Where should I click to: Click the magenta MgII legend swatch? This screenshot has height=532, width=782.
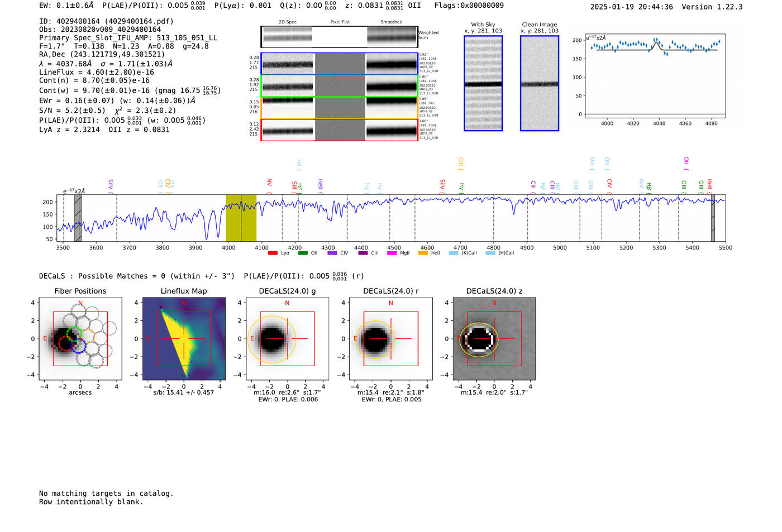coord(392,253)
